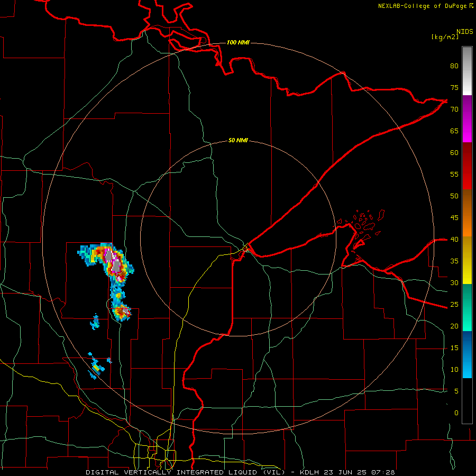The height and width of the screenshot is (476, 476).
Task: Click the green segment of the color bar
Action: [467, 307]
